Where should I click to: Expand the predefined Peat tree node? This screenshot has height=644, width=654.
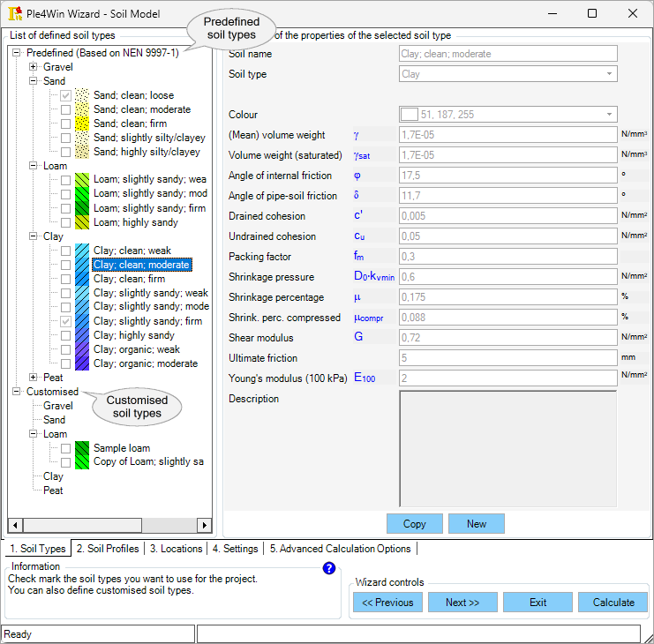click(x=34, y=378)
